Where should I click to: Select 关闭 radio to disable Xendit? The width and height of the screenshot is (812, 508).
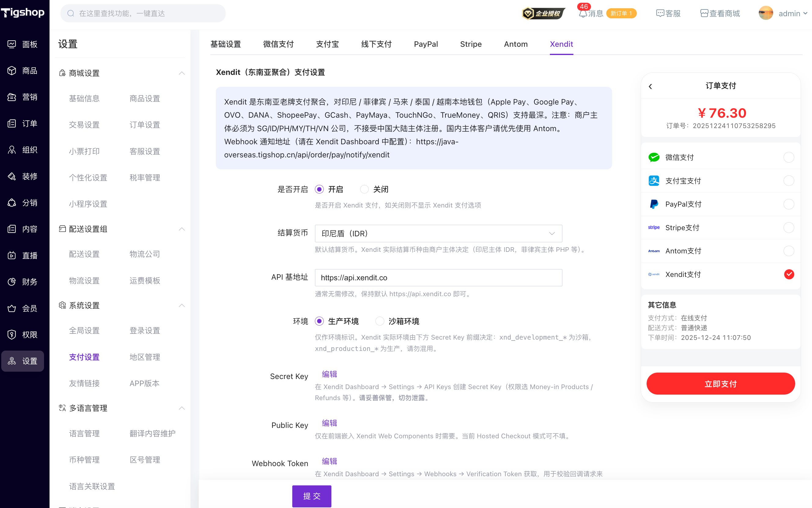(x=364, y=190)
